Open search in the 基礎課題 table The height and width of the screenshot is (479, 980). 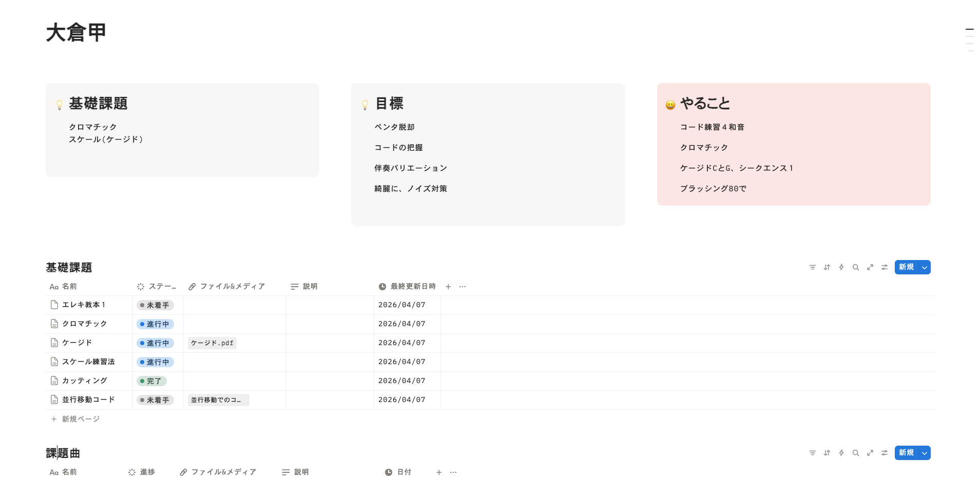(856, 267)
